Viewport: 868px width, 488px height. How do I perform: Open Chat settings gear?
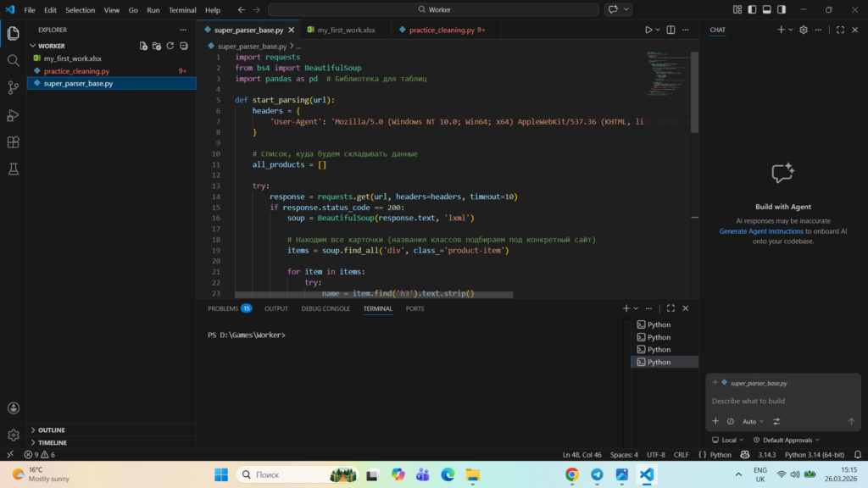pyautogui.click(x=804, y=30)
